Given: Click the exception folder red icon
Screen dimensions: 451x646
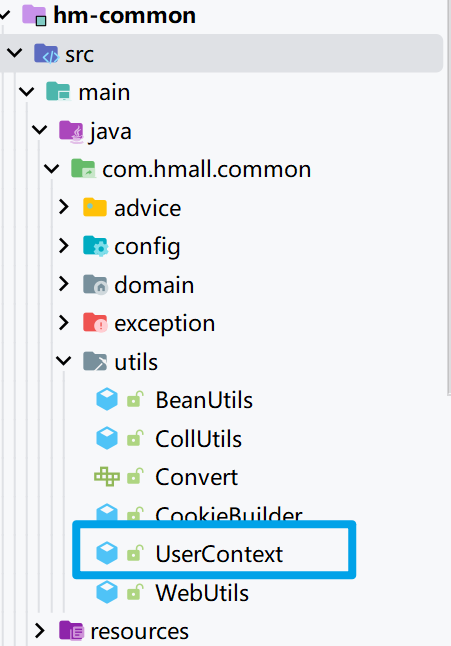Looking at the screenshot, I should click(x=95, y=323).
